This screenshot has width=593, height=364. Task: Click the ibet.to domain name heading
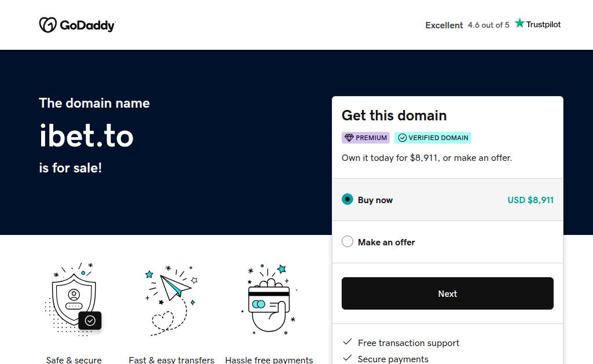point(86,135)
